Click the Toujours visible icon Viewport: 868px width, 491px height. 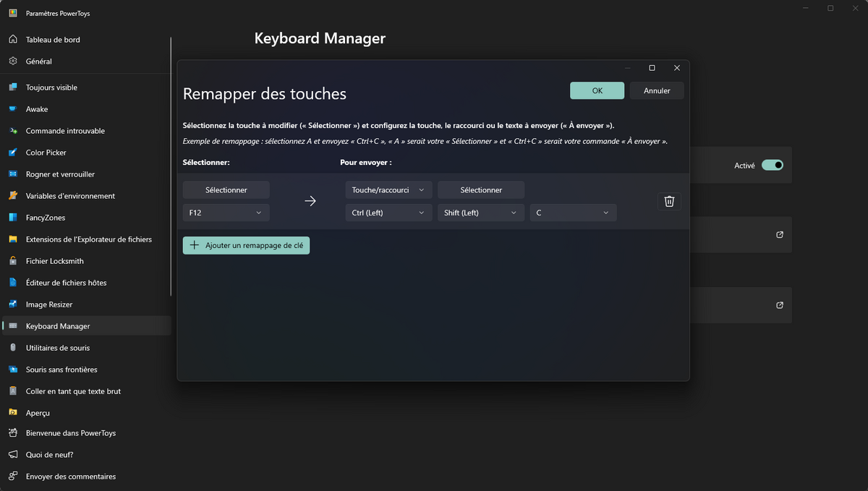[x=13, y=87]
